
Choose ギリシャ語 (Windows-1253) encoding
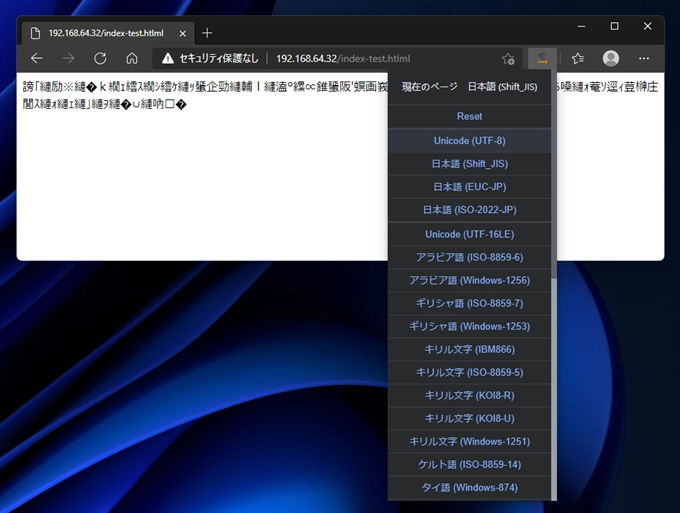(x=469, y=326)
